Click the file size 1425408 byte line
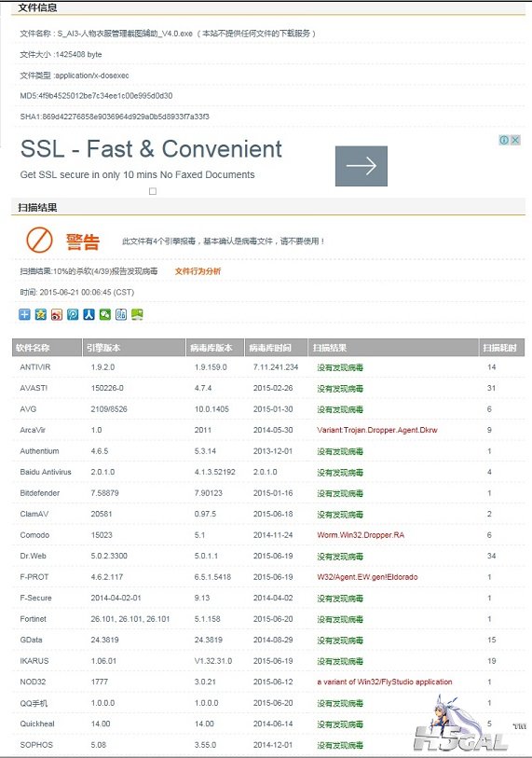Viewport: 532px width, 758px height. 61,55
